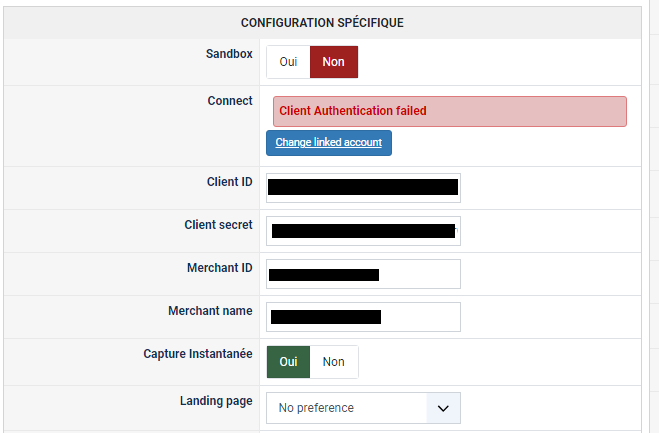The image size is (659, 433).
Task: Click the Merchant ID label text
Action: (219, 268)
